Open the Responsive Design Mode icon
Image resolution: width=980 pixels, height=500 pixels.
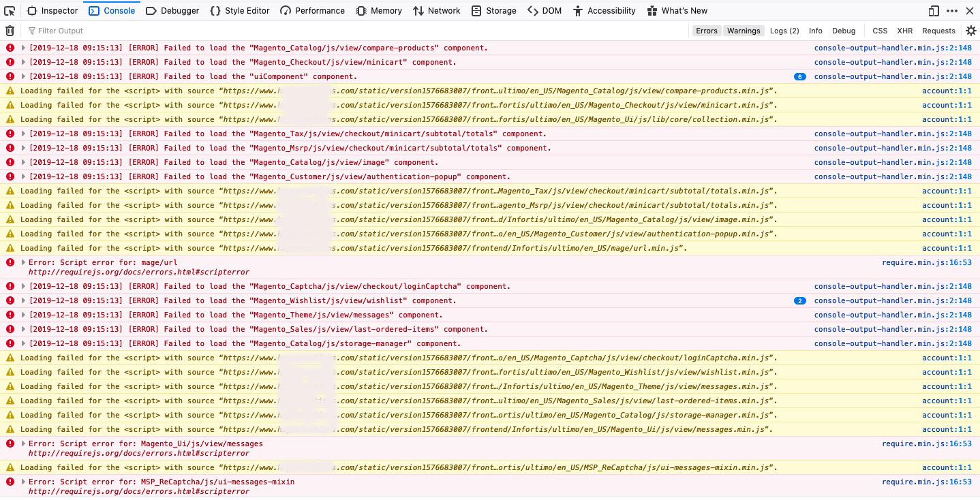click(934, 10)
